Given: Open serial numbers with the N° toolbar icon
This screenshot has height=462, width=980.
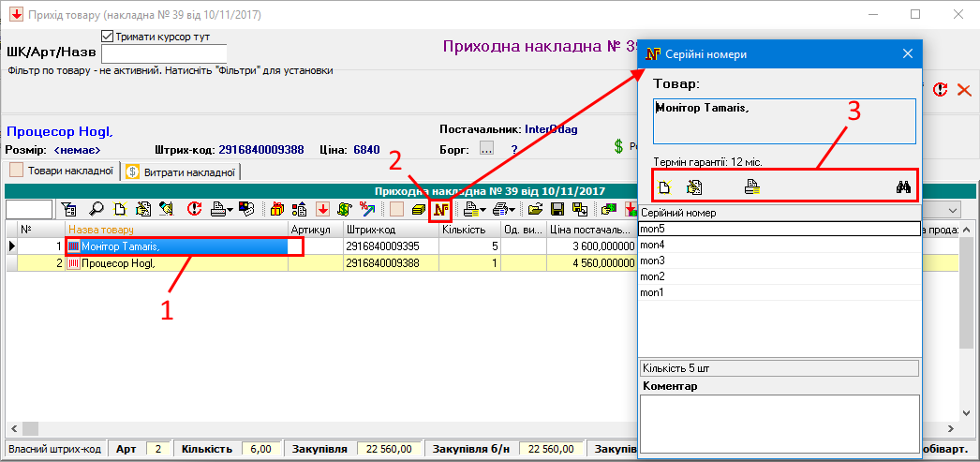Looking at the screenshot, I should (x=441, y=210).
